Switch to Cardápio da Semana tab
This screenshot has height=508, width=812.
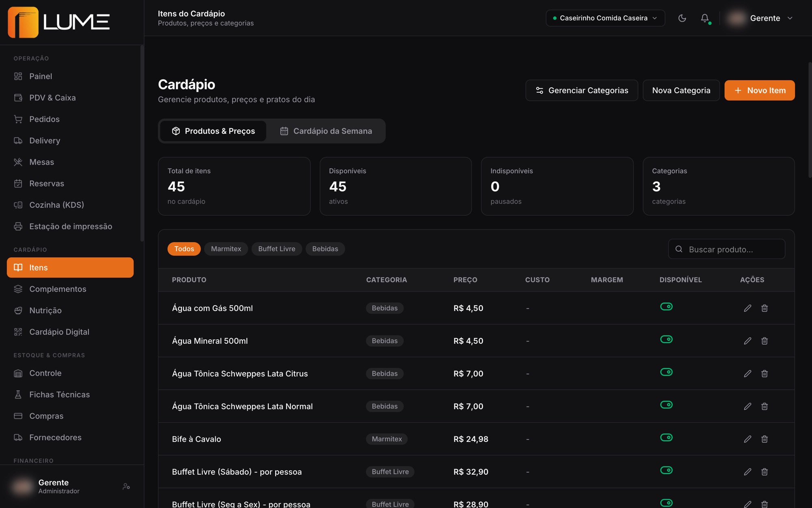pyautogui.click(x=326, y=131)
